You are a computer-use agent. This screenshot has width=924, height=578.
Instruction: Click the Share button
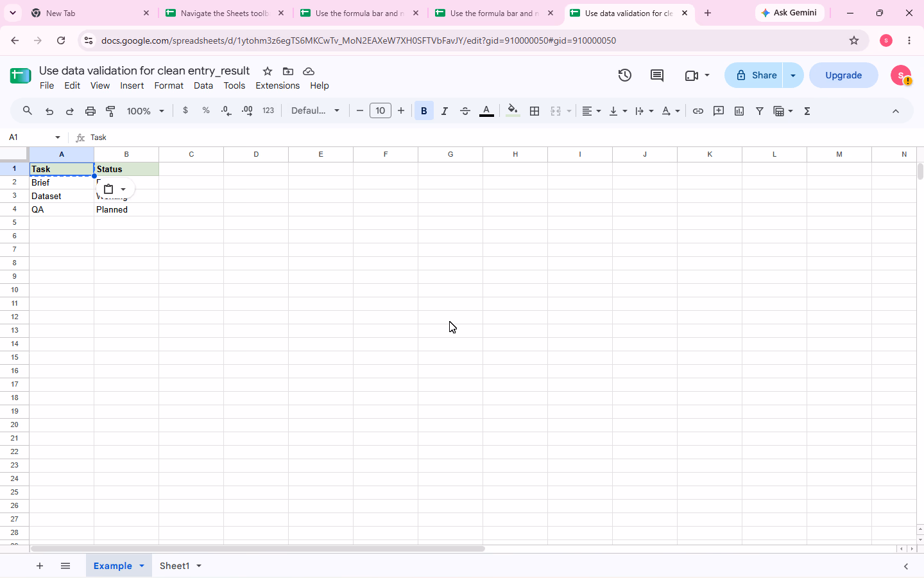click(x=754, y=75)
